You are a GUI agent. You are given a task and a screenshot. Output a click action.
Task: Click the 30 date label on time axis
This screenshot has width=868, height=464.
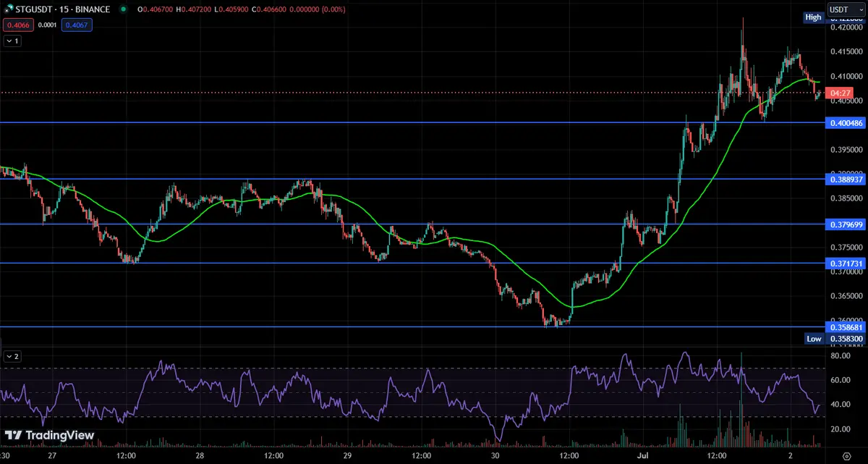[495, 457]
